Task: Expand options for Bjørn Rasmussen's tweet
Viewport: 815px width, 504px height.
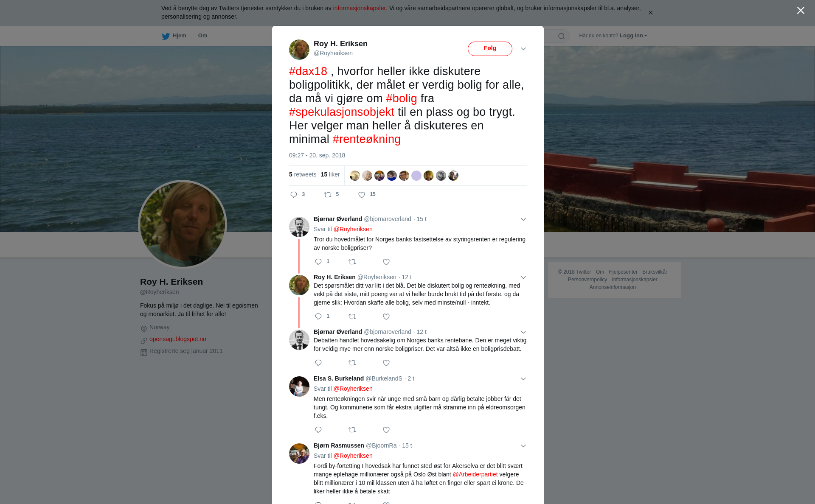Action: tap(523, 446)
